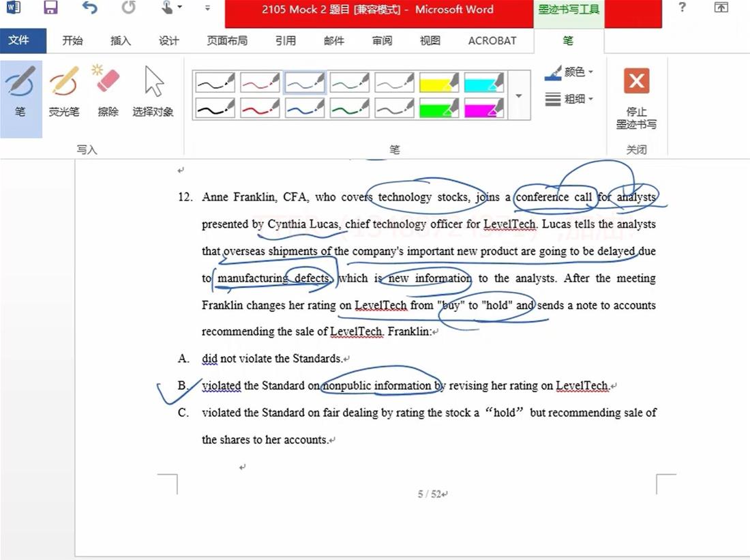Screen dimensions: 750x560
Task: Click option C 'violated the Standard on fair dealing' text
Action: (290, 413)
